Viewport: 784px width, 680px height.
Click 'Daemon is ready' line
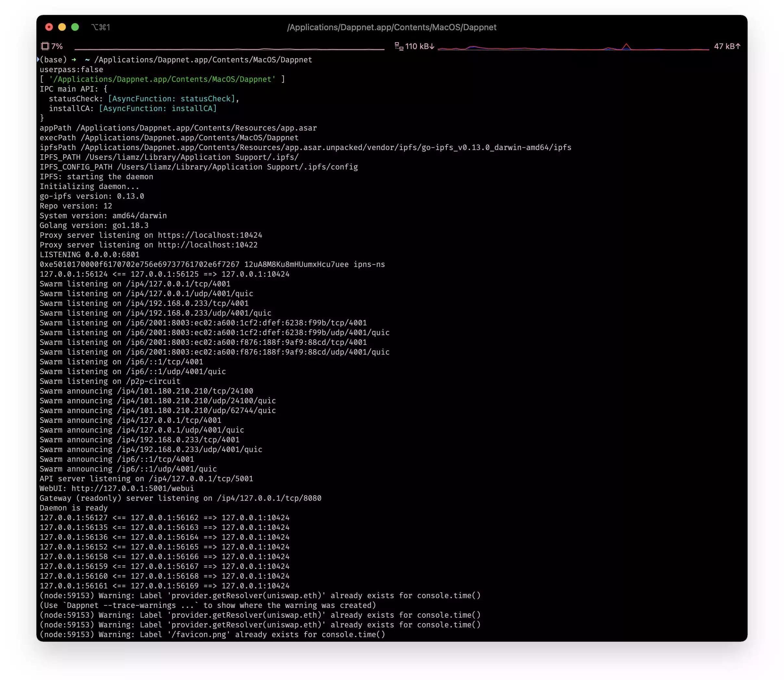pos(74,508)
